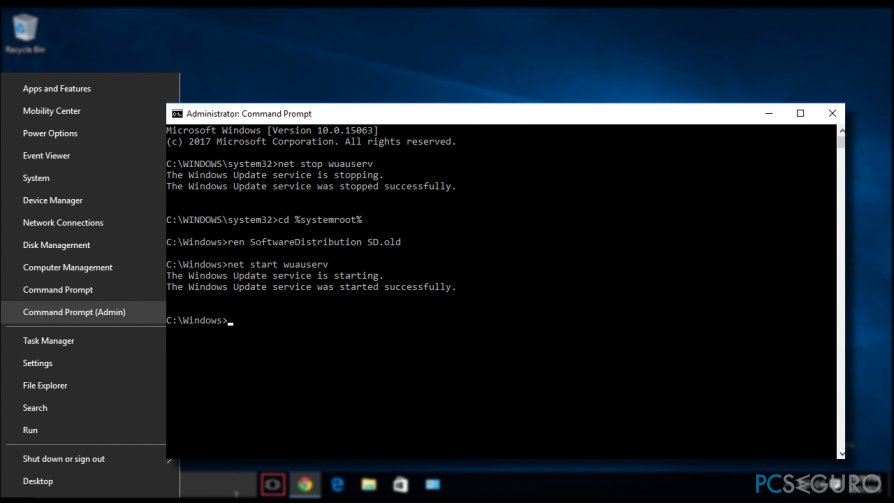894x504 pixels.
Task: Click the 'net start wuauserv' command line
Action: (247, 264)
